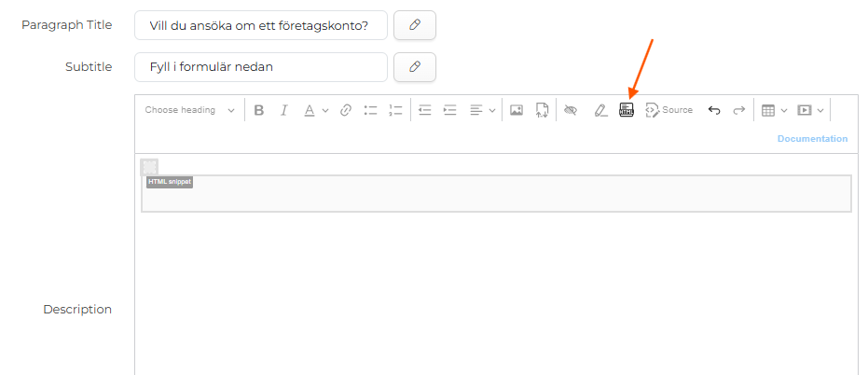Viewport: 868px width, 375px height.
Task: Redo the last edit
Action: click(739, 110)
